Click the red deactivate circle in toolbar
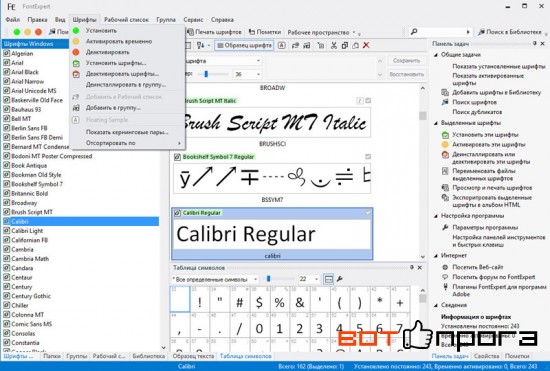Viewport: 550px width, 371px height. click(x=38, y=32)
